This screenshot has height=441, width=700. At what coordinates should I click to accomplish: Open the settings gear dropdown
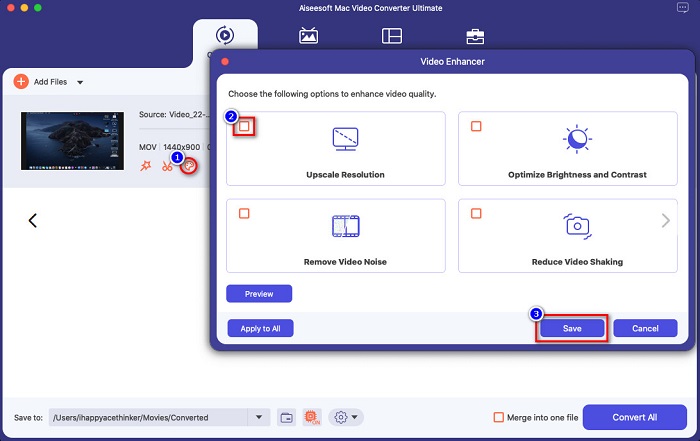tap(346, 418)
